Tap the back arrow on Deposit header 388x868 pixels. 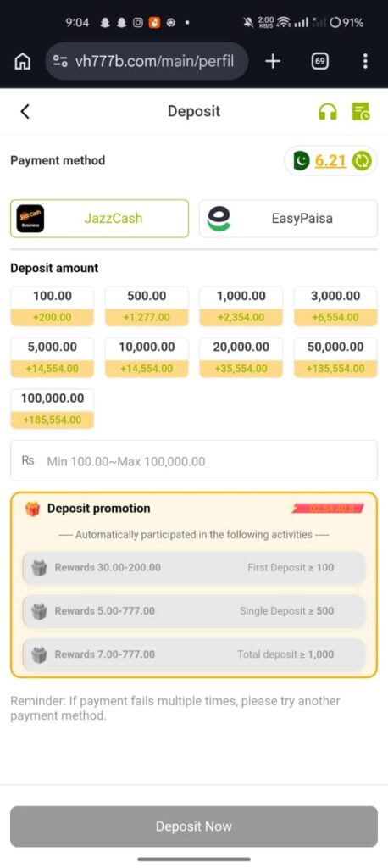coord(25,111)
